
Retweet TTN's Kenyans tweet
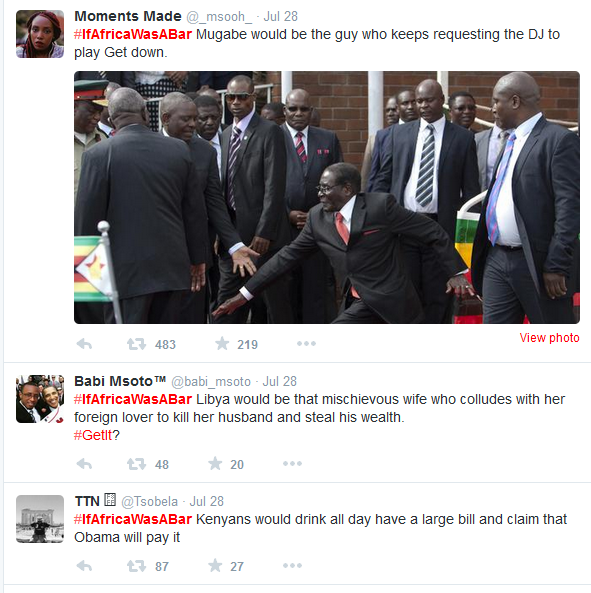point(136,566)
